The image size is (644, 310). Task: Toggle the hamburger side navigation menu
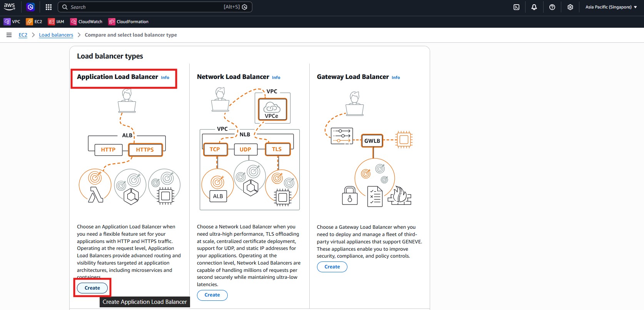click(9, 35)
